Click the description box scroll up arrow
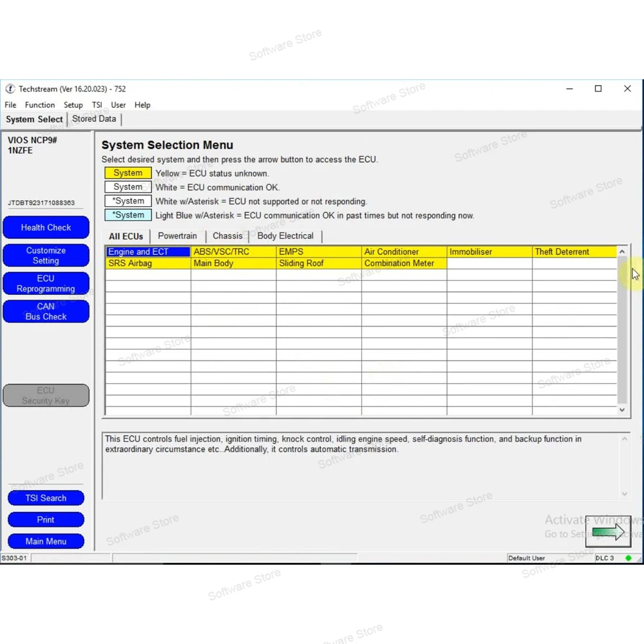644x644 pixels. pos(624,439)
